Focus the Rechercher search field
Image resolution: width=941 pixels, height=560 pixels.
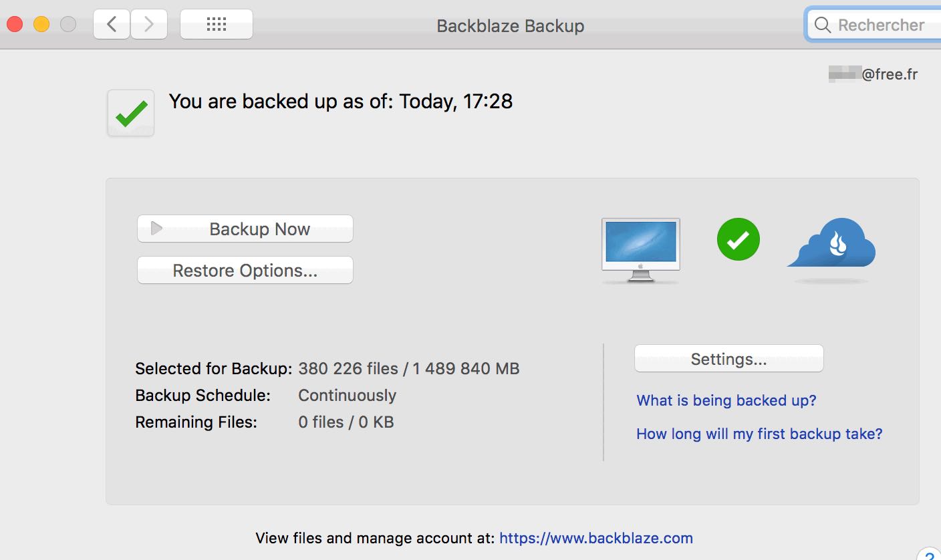874,25
